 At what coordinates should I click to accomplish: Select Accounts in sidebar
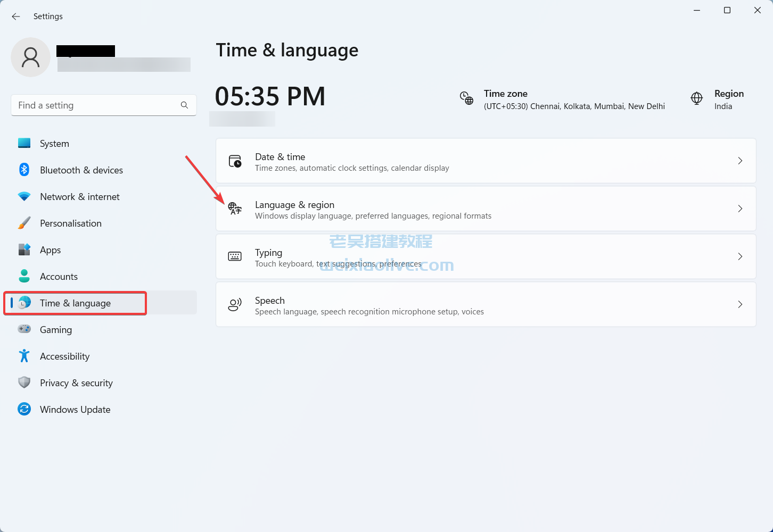pos(104,276)
